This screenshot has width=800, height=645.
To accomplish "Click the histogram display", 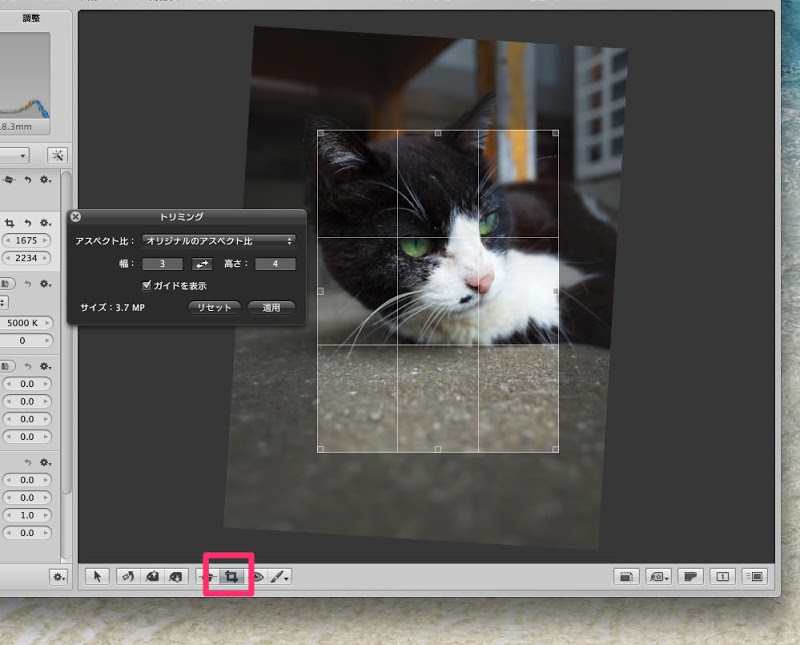I will pyautogui.click(x=24, y=76).
